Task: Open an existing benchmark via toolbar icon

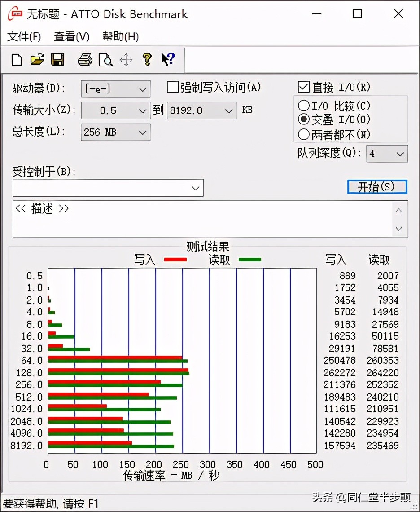Action: click(37, 59)
